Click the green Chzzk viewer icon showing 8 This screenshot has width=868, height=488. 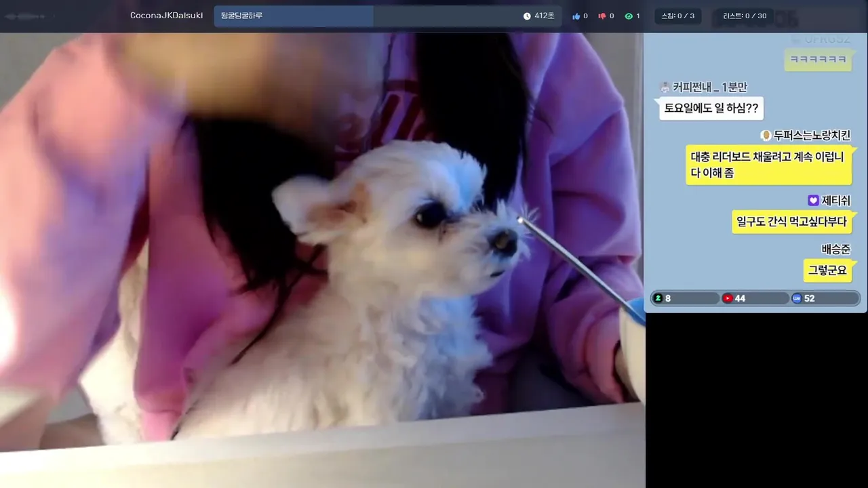[x=658, y=298]
